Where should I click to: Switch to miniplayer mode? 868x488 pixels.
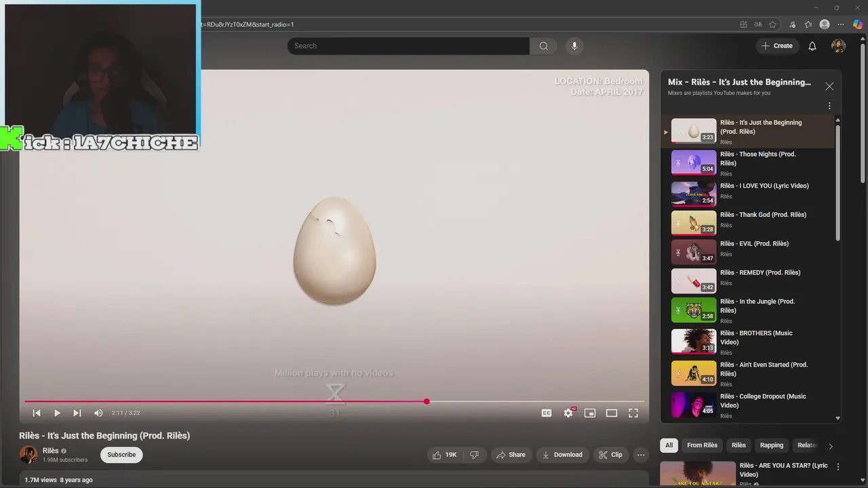[x=590, y=413]
